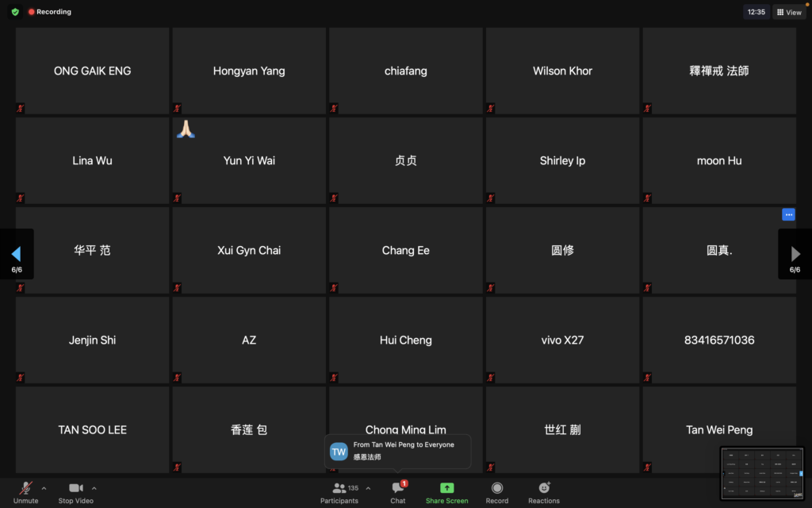
Task: Open the View layout menu
Action: (789, 12)
